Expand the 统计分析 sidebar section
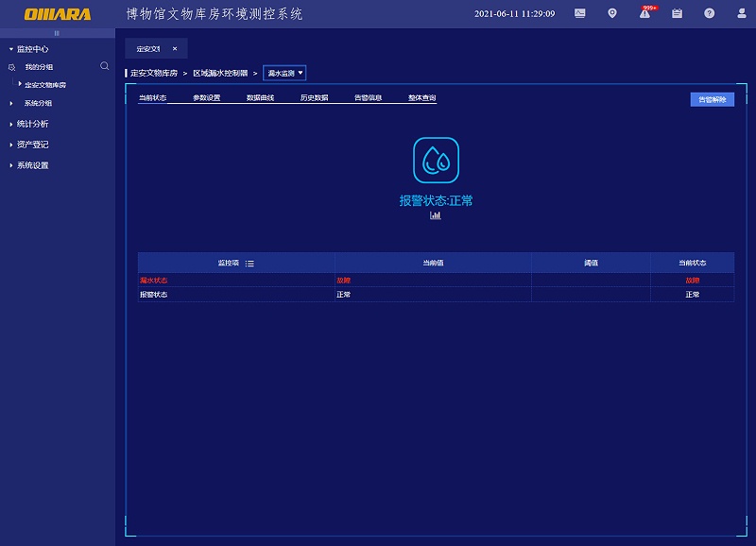The width and height of the screenshot is (756, 546). pos(33,124)
